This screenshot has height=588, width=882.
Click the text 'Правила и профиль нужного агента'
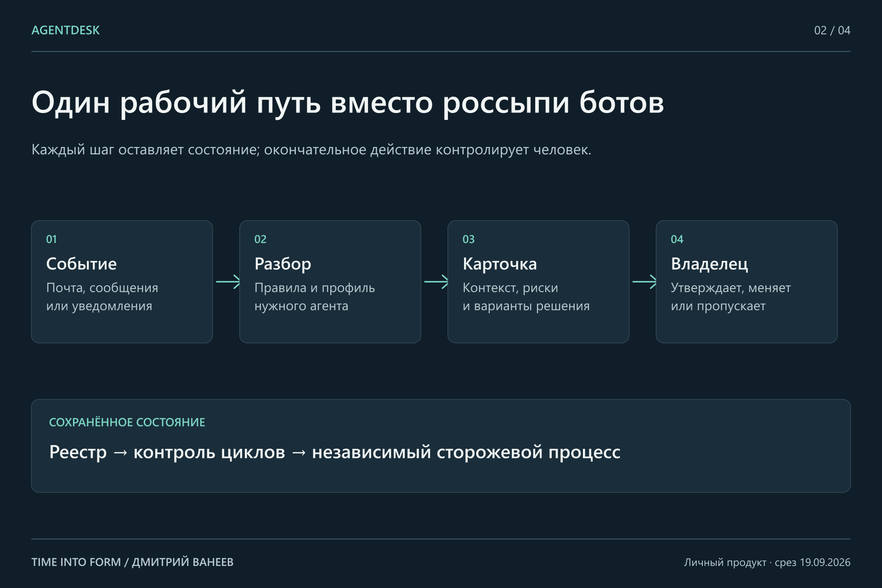tap(315, 297)
